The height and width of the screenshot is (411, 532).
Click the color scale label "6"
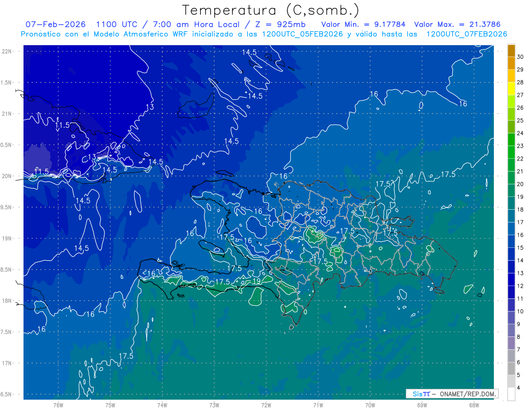click(519, 363)
